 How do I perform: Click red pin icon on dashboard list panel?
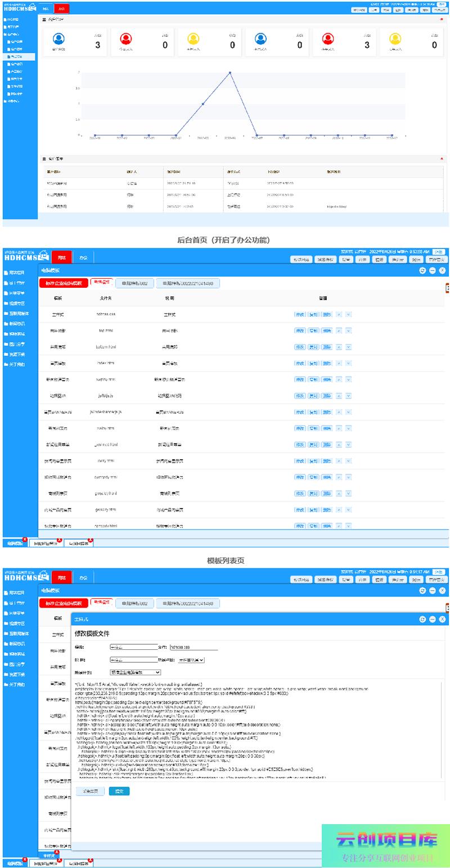(441, 159)
